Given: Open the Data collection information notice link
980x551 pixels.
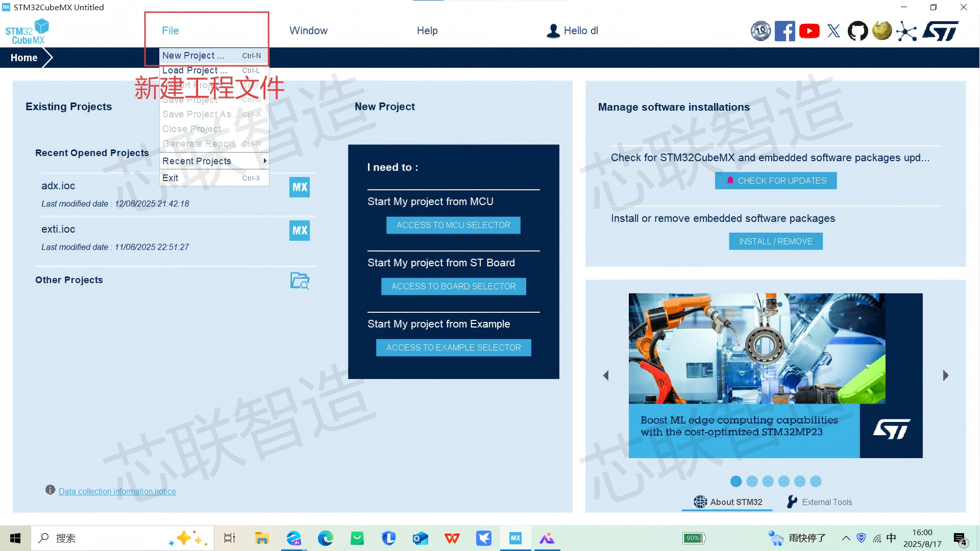Looking at the screenshot, I should [x=117, y=491].
